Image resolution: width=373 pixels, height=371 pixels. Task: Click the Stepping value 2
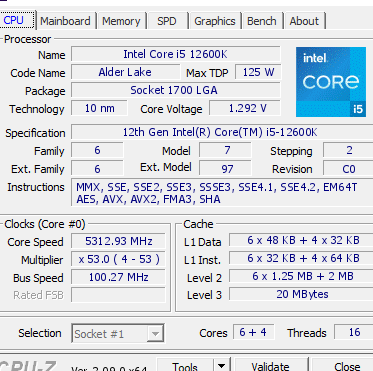[x=348, y=150]
